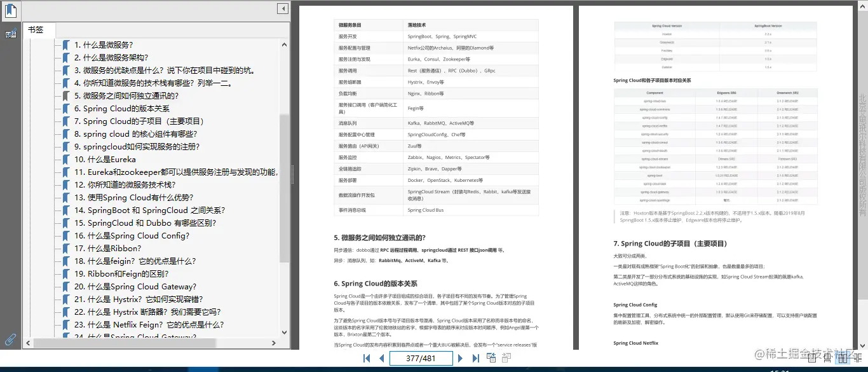Open bookmark 11. Eureka和zookeeper
868x372 pixels.
pos(176,172)
